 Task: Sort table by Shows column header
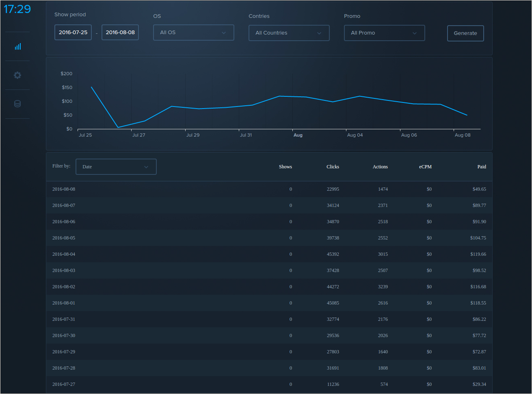[285, 167]
